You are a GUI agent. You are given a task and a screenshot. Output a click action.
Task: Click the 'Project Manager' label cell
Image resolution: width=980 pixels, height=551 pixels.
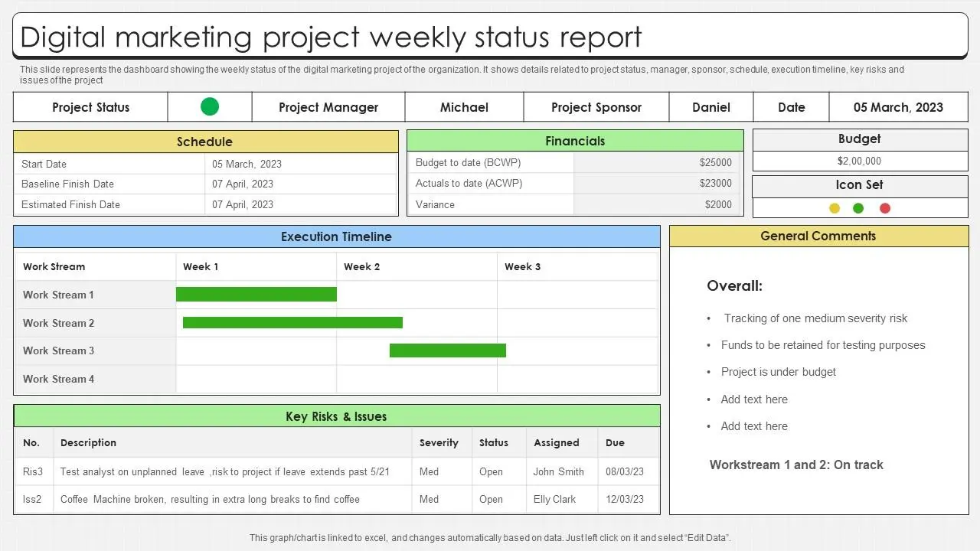pos(328,107)
